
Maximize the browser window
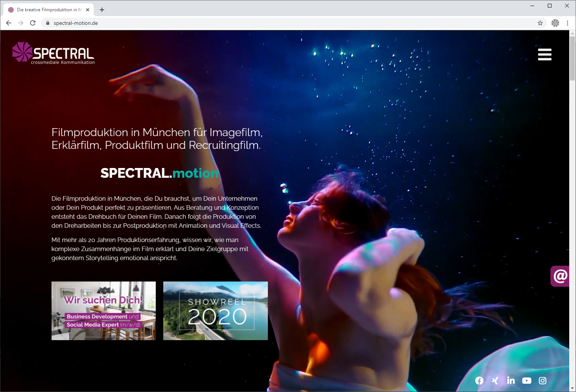[x=550, y=6]
